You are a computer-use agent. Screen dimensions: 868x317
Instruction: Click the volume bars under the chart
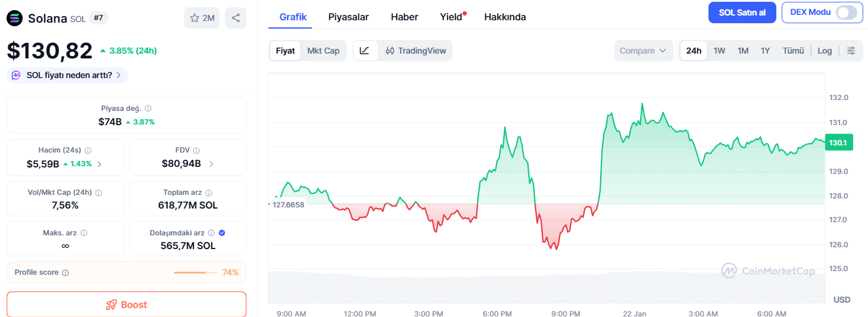pyautogui.click(x=547, y=287)
